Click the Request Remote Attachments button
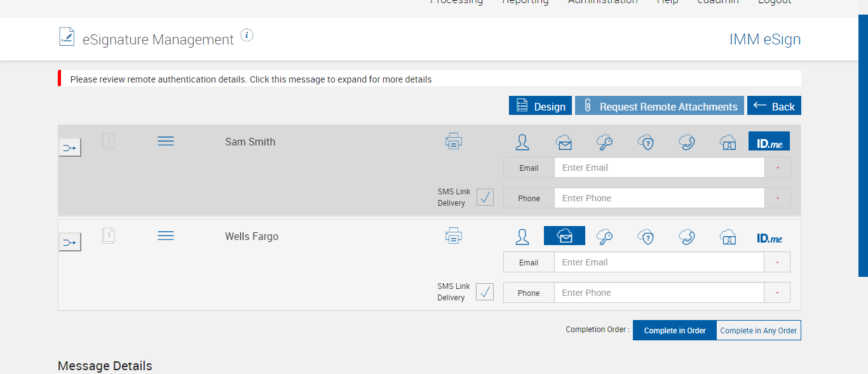The width and height of the screenshot is (868, 374). pyautogui.click(x=660, y=106)
